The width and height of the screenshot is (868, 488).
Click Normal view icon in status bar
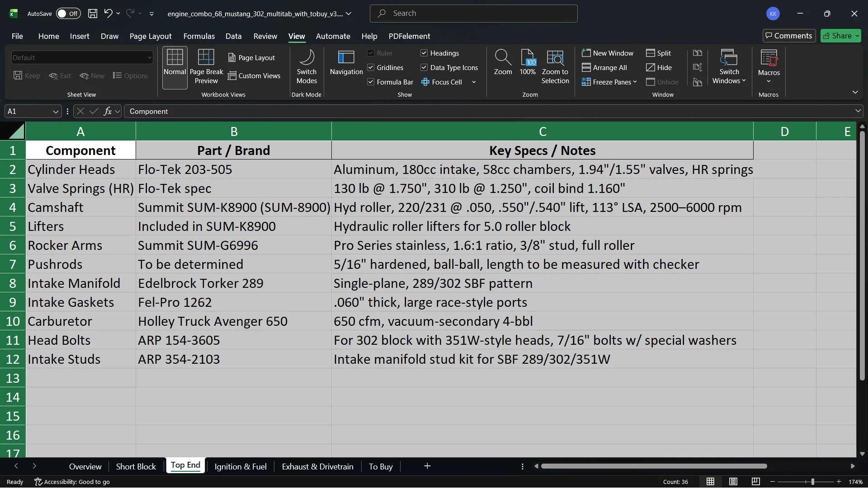711,482
